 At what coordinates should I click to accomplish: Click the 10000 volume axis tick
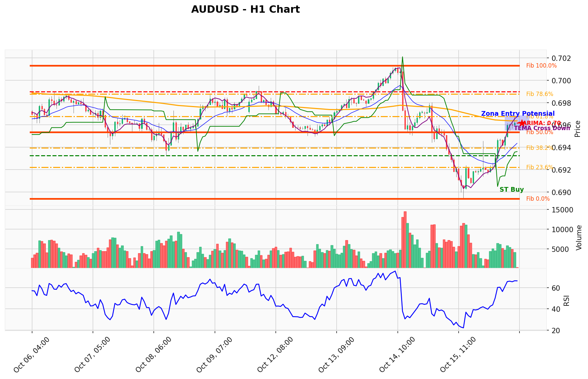pos(562,229)
